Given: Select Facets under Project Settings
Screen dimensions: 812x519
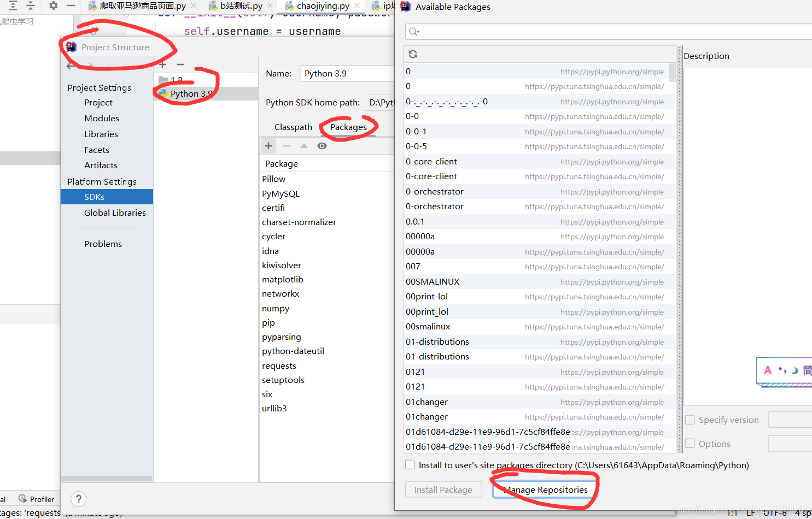Looking at the screenshot, I should pos(97,150).
